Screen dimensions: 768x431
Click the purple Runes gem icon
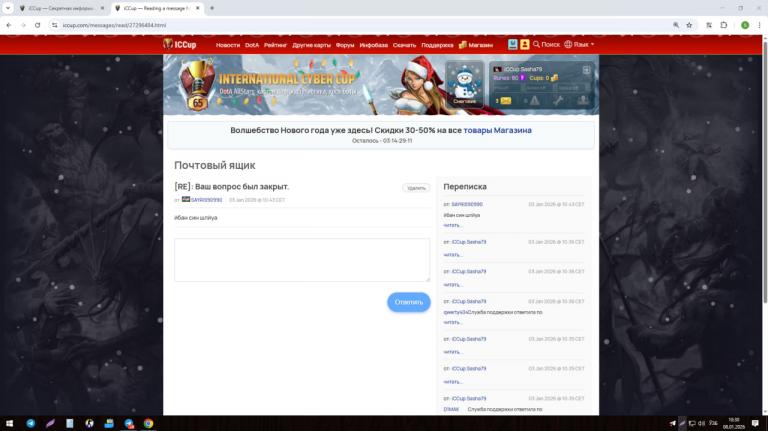522,78
